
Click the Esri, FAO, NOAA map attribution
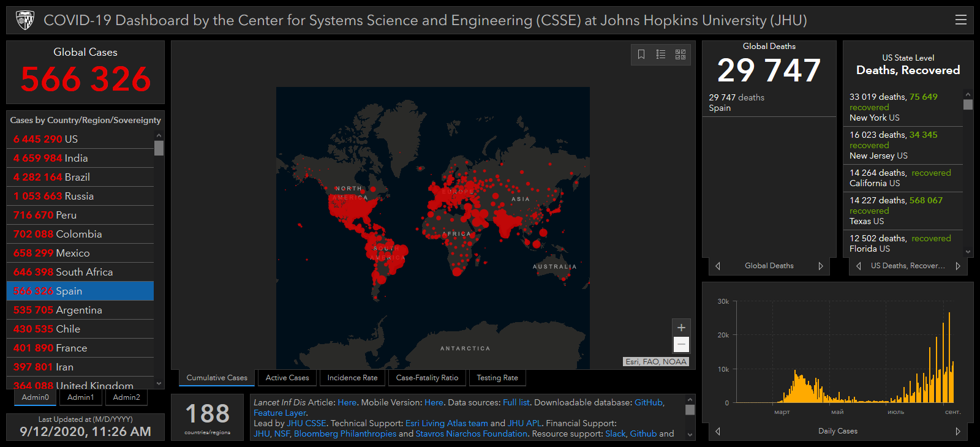click(x=656, y=361)
